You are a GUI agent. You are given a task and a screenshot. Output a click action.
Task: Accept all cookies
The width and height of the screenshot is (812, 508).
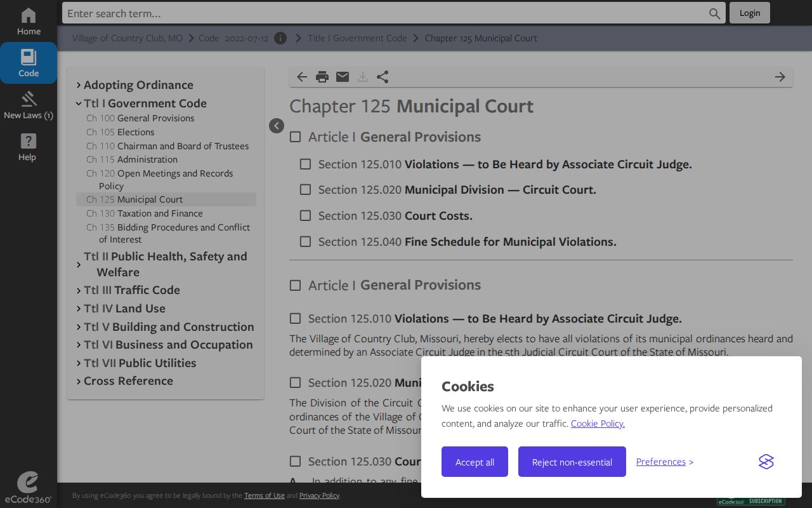coord(475,462)
